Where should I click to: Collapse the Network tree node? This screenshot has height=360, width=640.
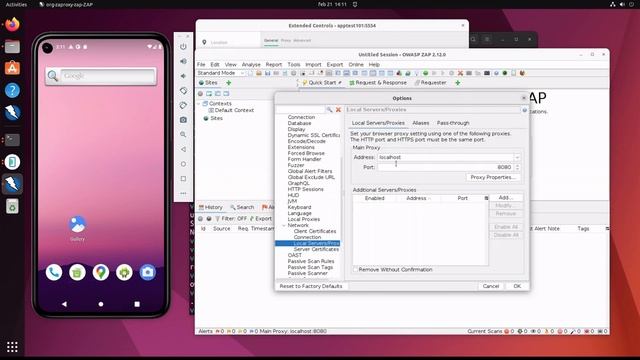[284, 225]
